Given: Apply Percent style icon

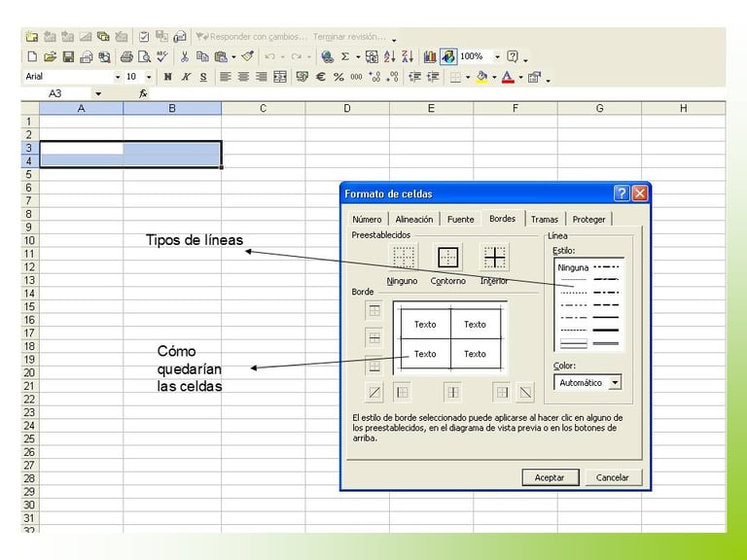Looking at the screenshot, I should (338, 77).
